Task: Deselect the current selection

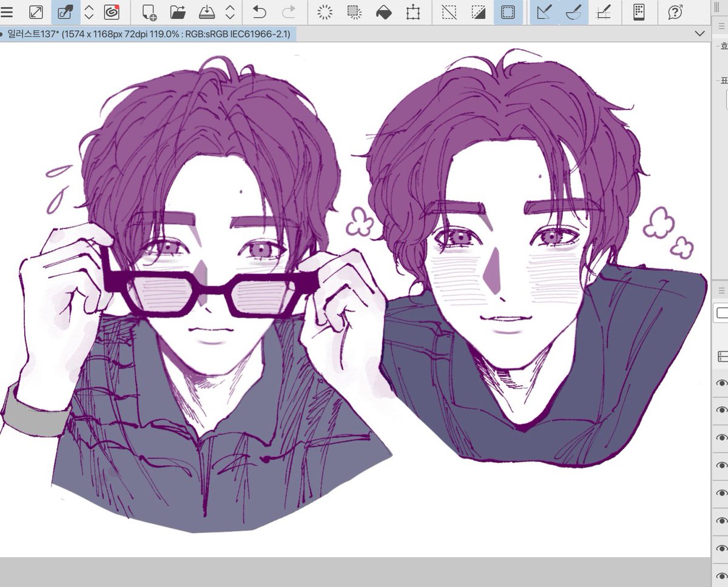Action: 449,12
